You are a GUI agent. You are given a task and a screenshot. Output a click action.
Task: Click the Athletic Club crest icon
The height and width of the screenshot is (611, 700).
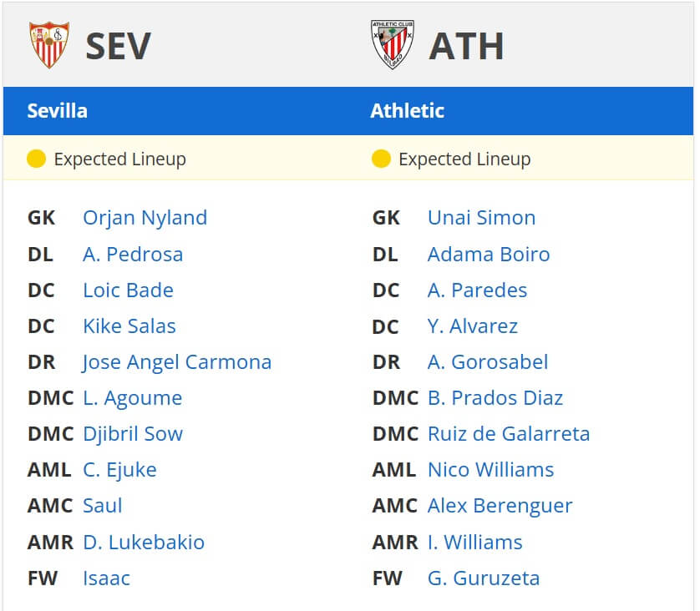(393, 44)
